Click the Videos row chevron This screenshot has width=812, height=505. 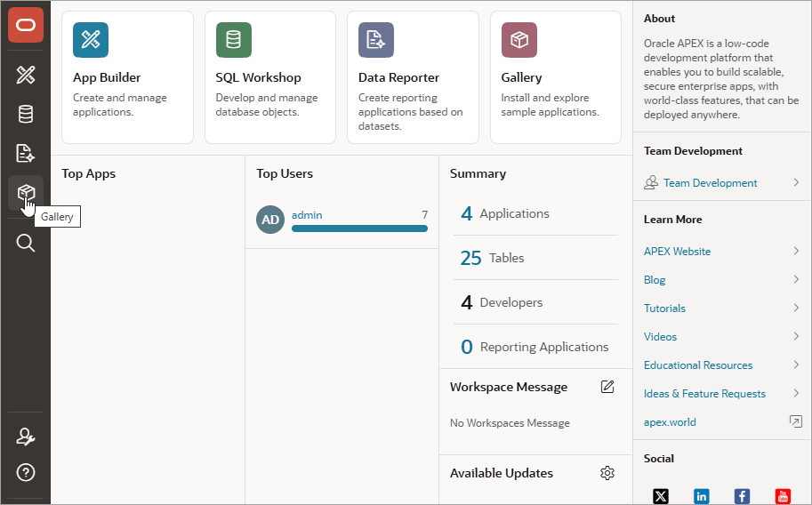[797, 336]
